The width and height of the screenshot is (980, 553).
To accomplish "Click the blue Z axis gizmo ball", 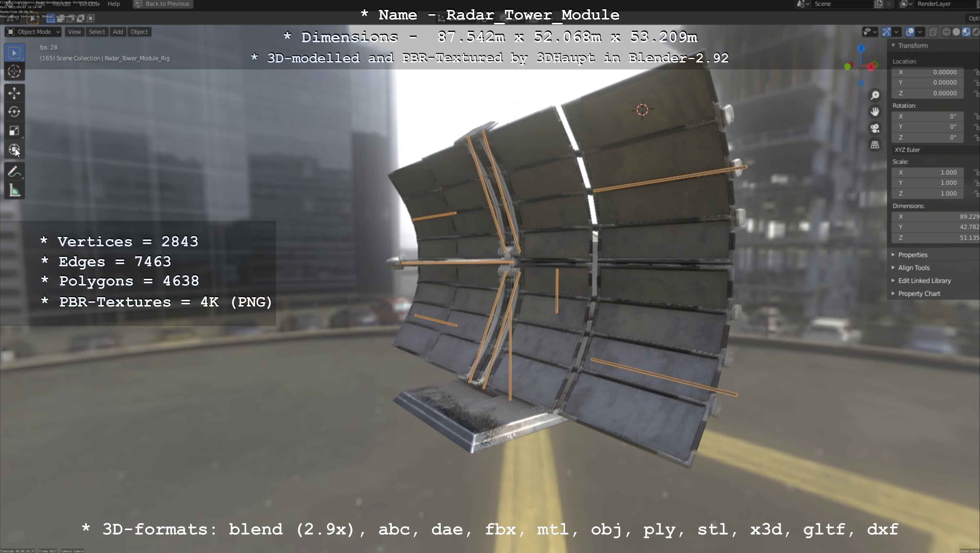I will point(861,48).
